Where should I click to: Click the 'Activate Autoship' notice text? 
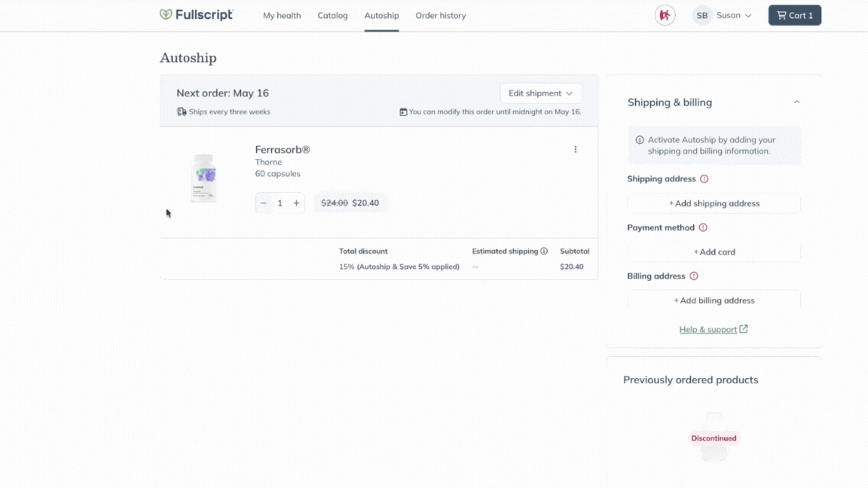pyautogui.click(x=711, y=145)
